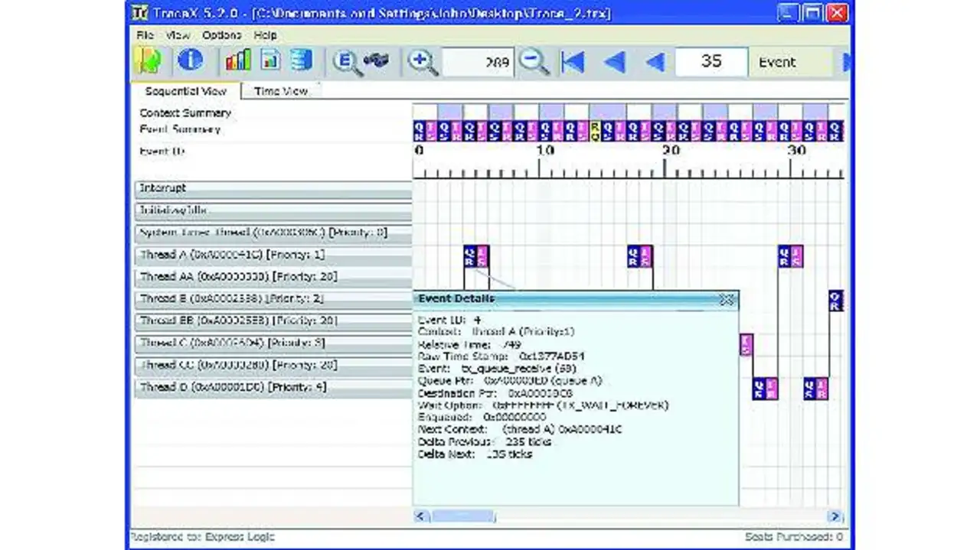
Task: Click the Delta Next 135 ticks line
Action: 475,454
